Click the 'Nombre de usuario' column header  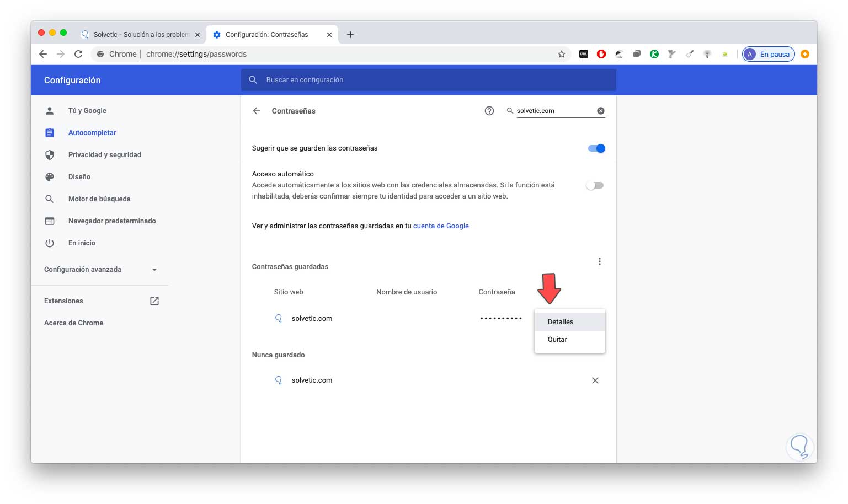pyautogui.click(x=407, y=292)
